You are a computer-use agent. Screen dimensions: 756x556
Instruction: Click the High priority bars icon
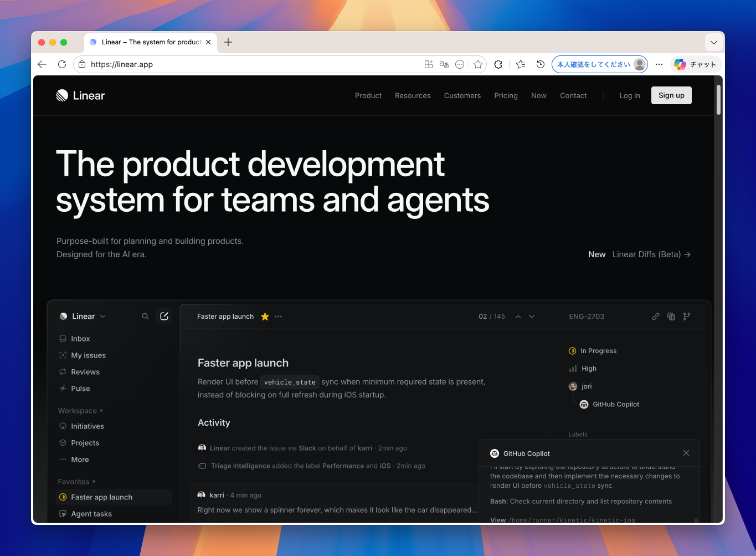(573, 369)
